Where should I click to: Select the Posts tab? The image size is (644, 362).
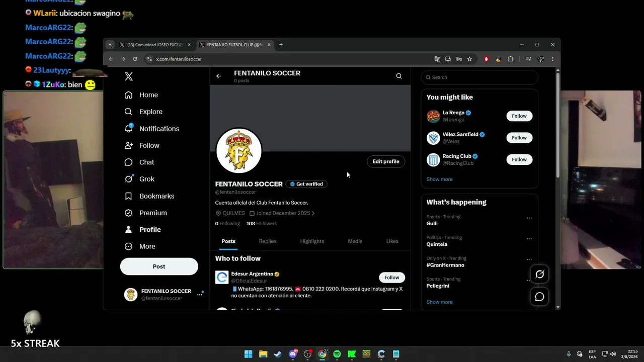pyautogui.click(x=228, y=241)
